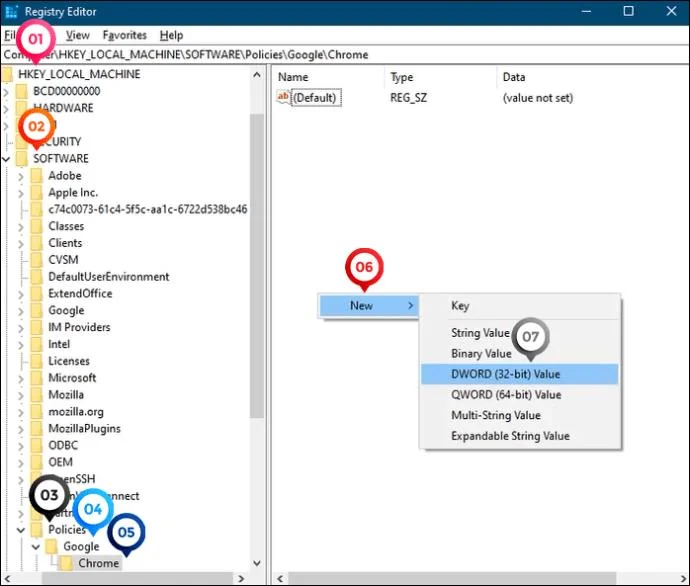Image resolution: width=690 pixels, height=586 pixels.
Task: Click the Clients folder icon
Action: [x=37, y=243]
